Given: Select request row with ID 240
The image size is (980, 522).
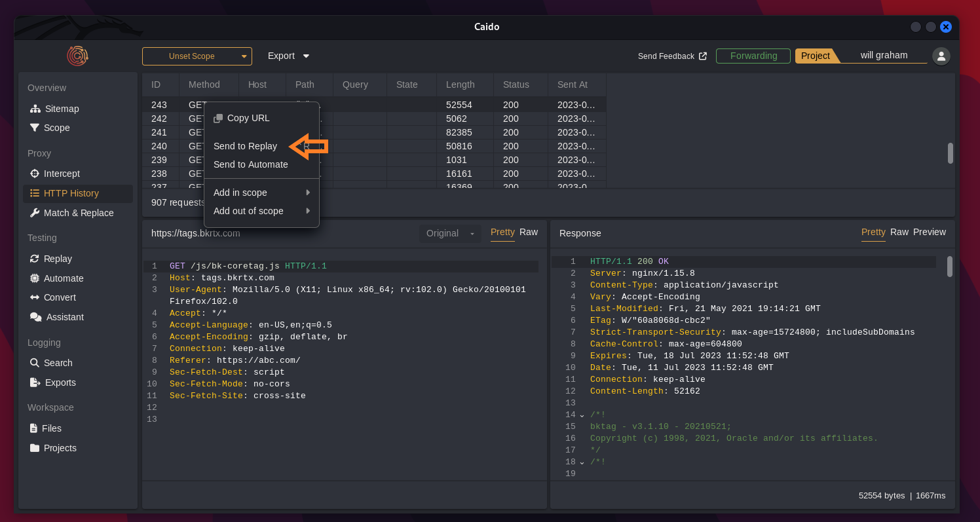Looking at the screenshot, I should pyautogui.click(x=374, y=146).
